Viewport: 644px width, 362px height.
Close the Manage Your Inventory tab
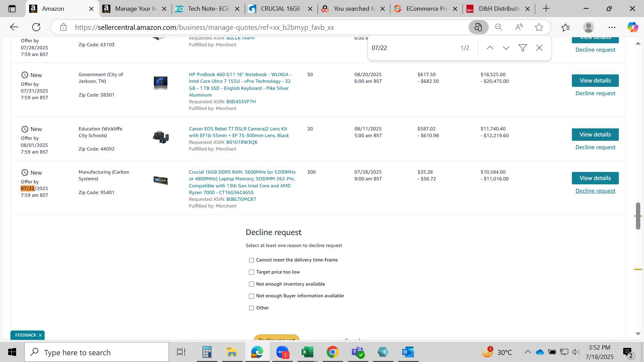pyautogui.click(x=164, y=9)
